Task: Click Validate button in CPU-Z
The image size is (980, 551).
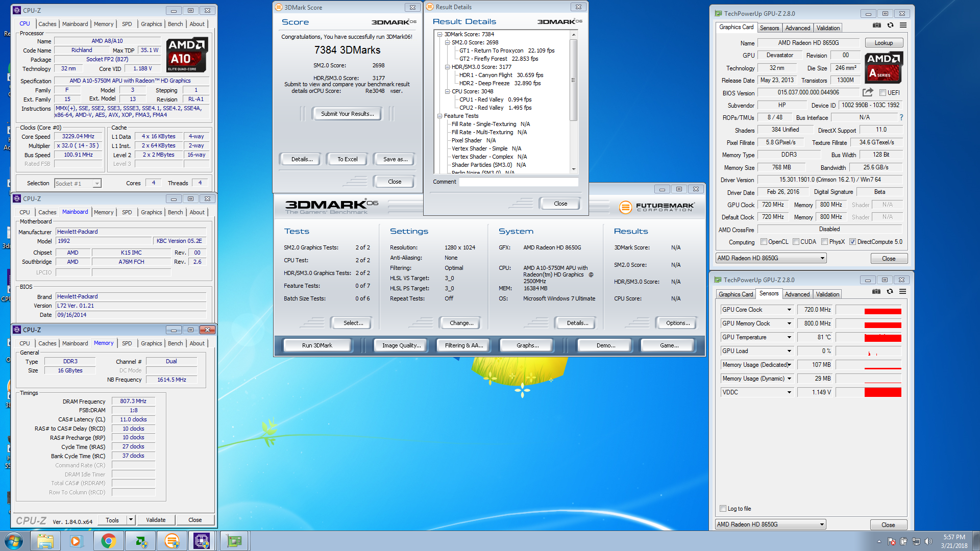Action: pyautogui.click(x=156, y=520)
